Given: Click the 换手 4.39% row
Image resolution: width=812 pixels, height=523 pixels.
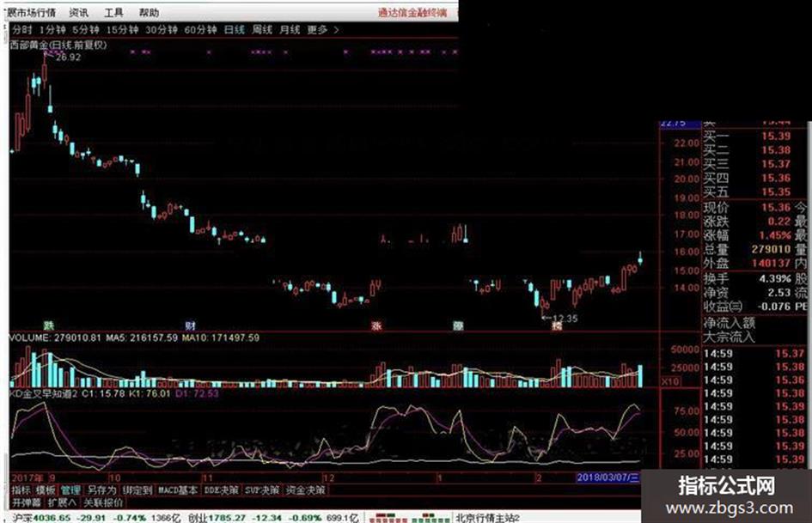Looking at the screenshot, I should pos(748,278).
